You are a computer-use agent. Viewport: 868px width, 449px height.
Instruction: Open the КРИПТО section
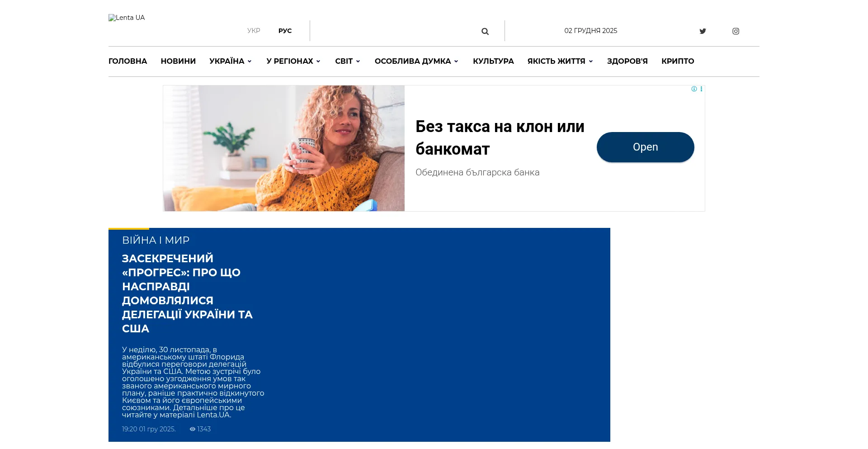[678, 61]
